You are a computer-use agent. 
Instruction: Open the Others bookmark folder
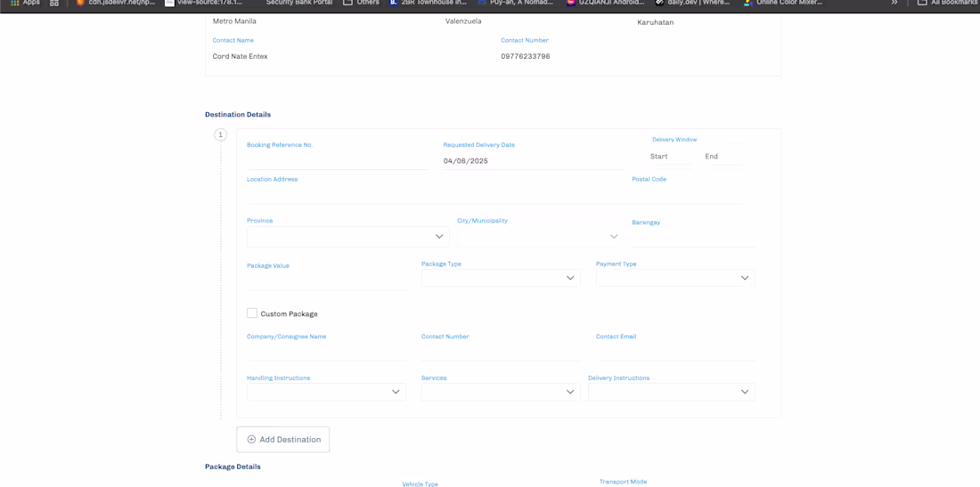(361, 3)
